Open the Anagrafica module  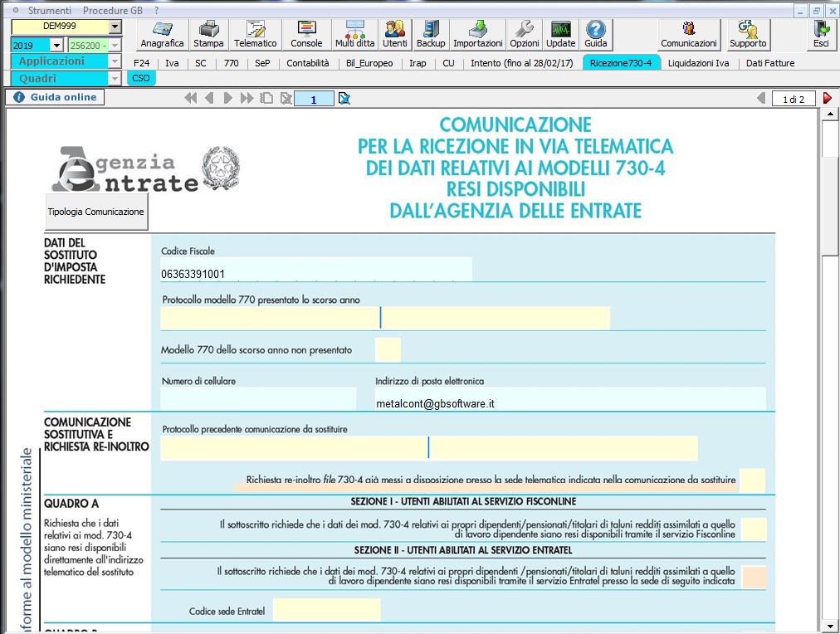[x=161, y=34]
